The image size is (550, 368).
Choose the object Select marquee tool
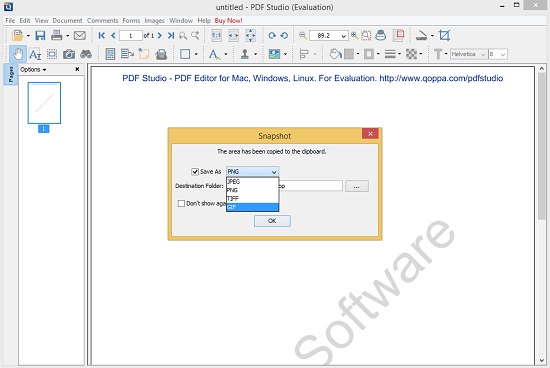point(52,54)
